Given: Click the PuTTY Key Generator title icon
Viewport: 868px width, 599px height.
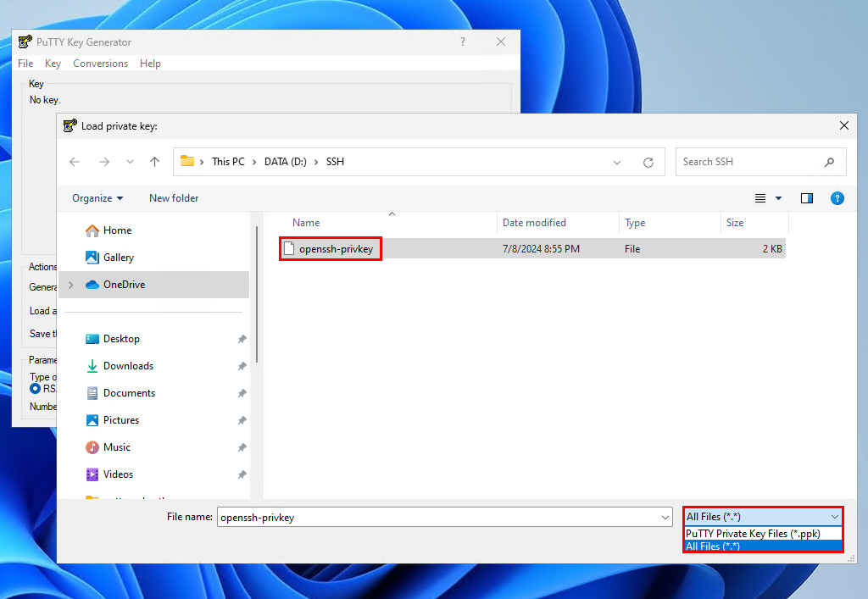Looking at the screenshot, I should coord(25,42).
